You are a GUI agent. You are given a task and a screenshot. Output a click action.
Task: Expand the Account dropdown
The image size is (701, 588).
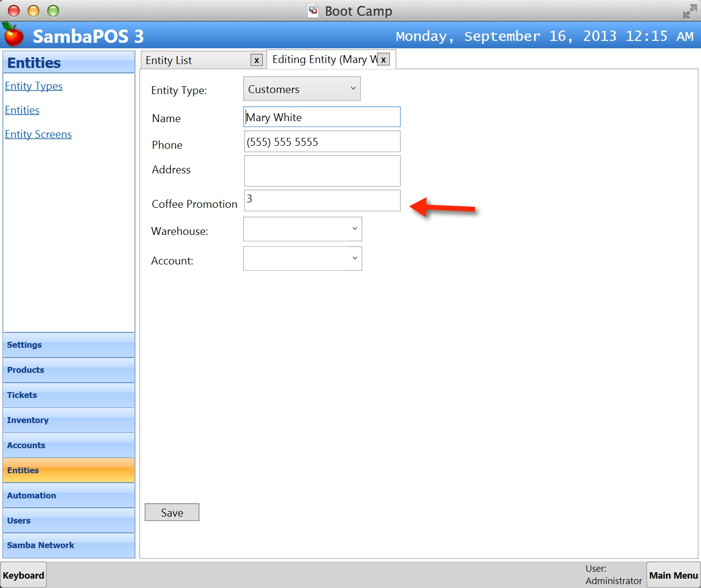coord(303,259)
